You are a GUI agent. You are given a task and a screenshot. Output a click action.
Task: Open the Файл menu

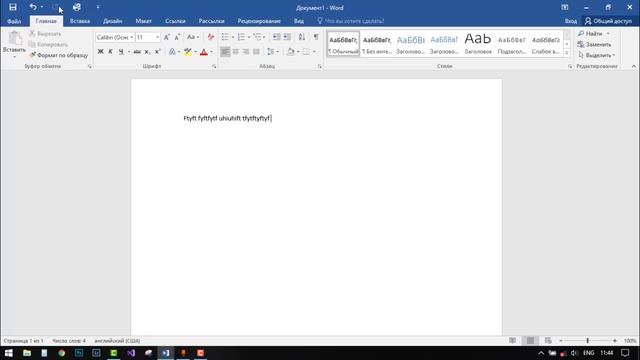click(14, 21)
